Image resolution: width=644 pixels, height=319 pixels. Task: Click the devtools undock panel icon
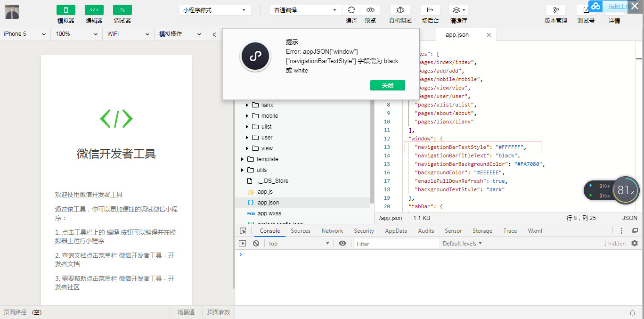pos(635,231)
